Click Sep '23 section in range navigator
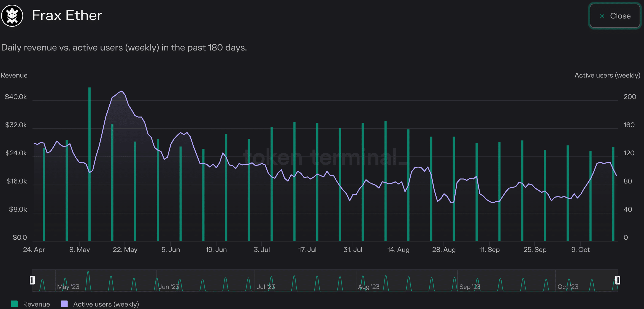This screenshot has height=309, width=644. point(470,287)
